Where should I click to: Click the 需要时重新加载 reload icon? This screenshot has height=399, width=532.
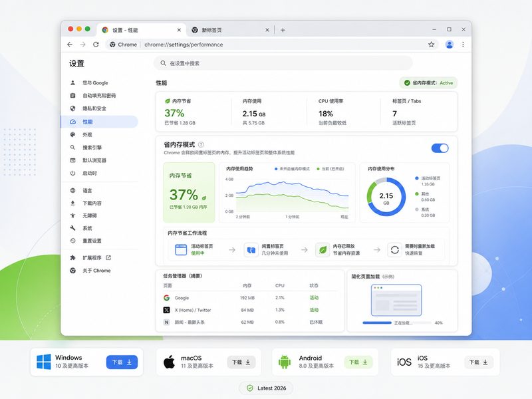pos(394,250)
